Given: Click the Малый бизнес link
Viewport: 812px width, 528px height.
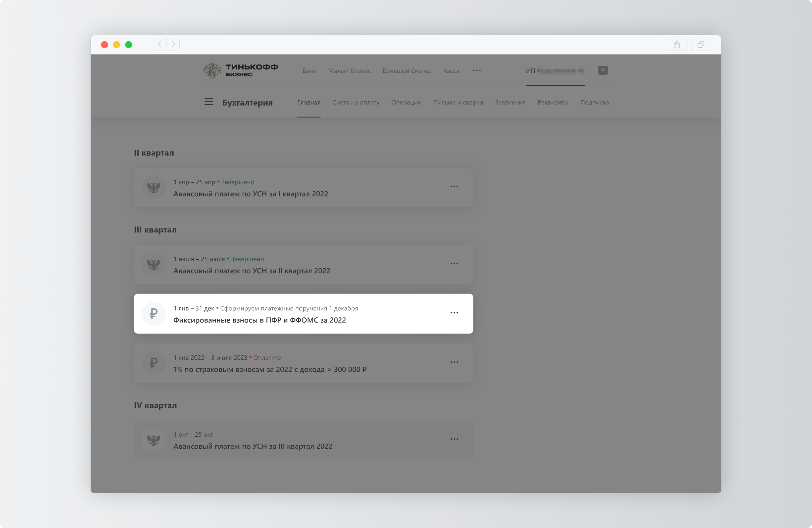Looking at the screenshot, I should coord(349,71).
